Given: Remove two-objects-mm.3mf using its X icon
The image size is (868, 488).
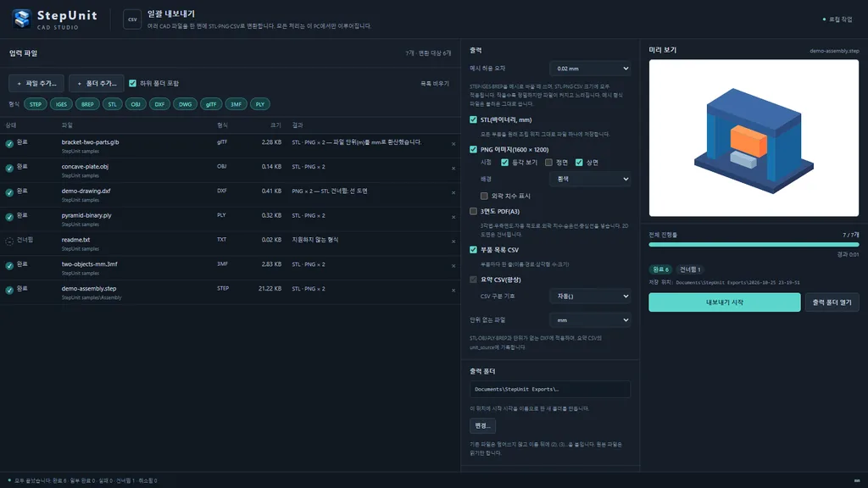Looking at the screenshot, I should (x=453, y=265).
